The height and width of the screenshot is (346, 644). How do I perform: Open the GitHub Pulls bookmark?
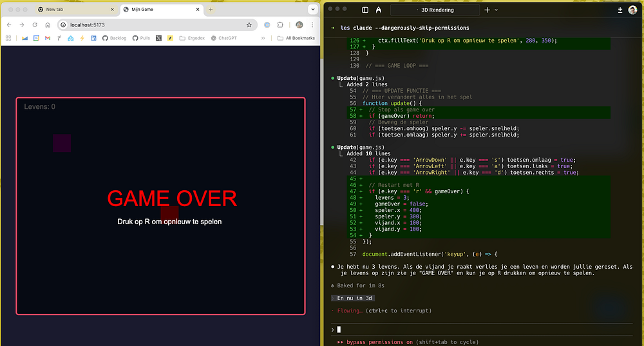141,38
